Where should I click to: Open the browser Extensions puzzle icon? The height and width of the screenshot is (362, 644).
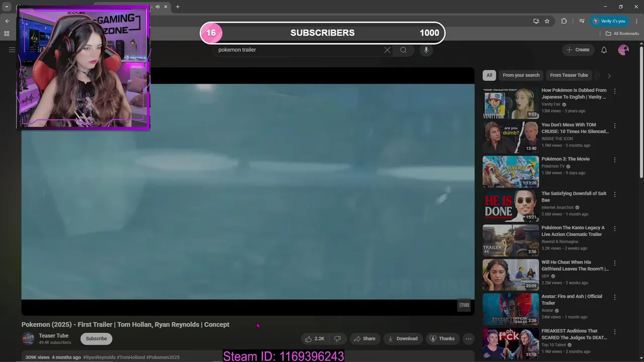(564, 21)
